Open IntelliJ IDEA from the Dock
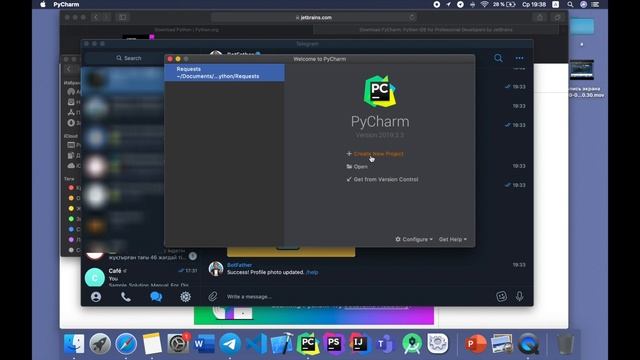The height and width of the screenshot is (360, 640). pyautogui.click(x=360, y=344)
